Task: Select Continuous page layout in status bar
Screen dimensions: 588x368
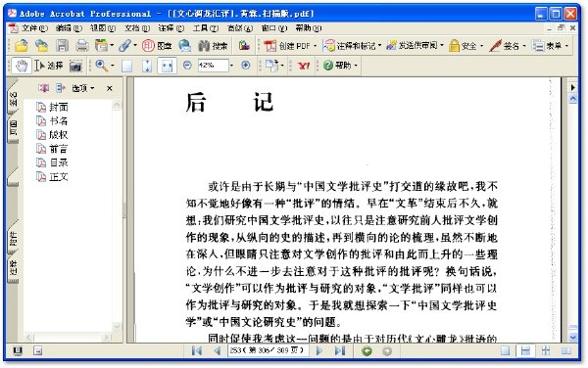Action: pyautogui.click(x=525, y=350)
